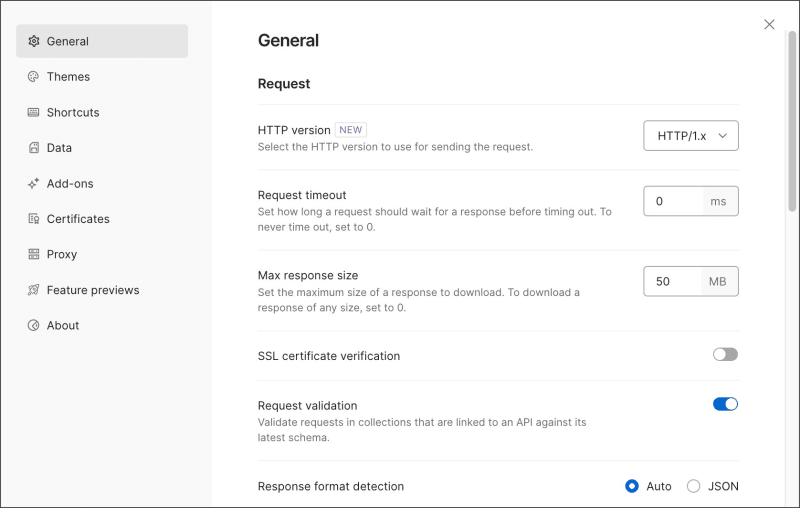Click the Add-ons sparkle icon
The image size is (800, 508).
point(34,184)
